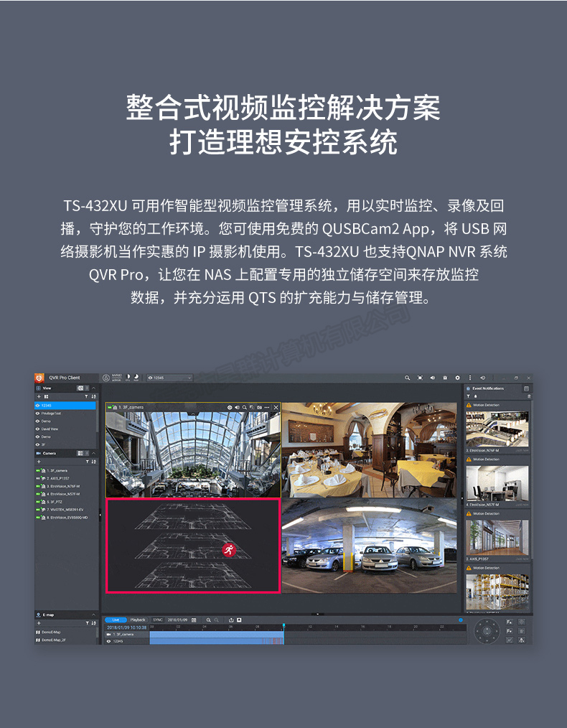The width and height of the screenshot is (567, 728).
Task: Toggle the notification bell in Event Notifications
Action: (x=474, y=396)
